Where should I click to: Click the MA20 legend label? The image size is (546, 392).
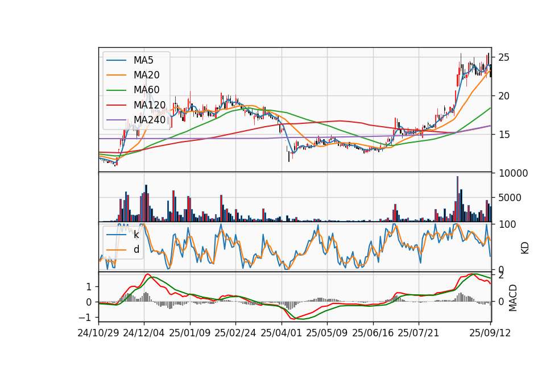point(146,75)
